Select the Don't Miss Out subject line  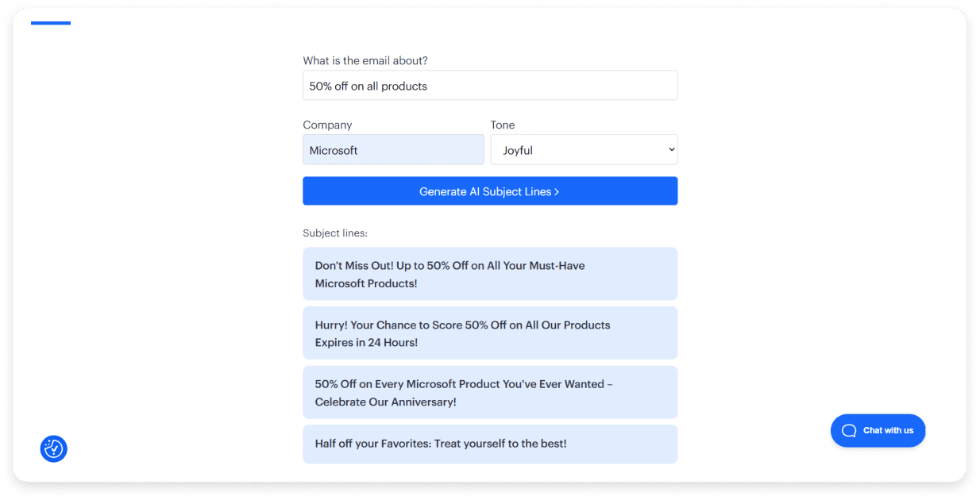(490, 274)
